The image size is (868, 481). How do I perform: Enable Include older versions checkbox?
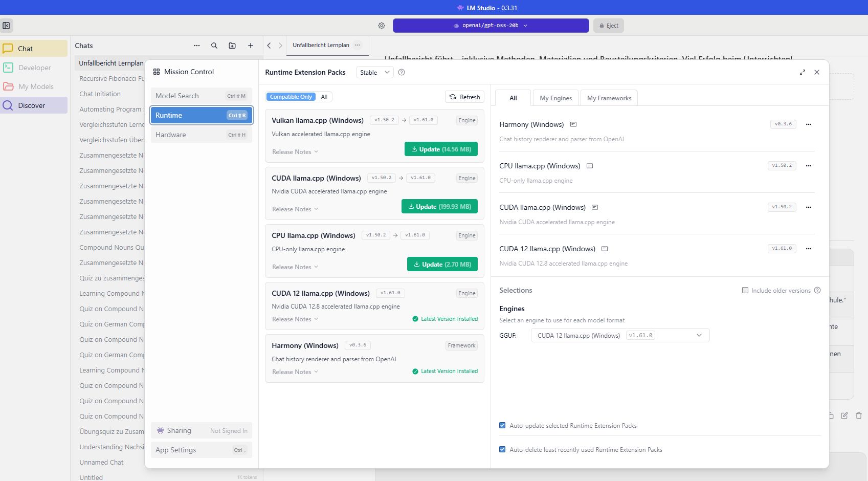coord(745,290)
